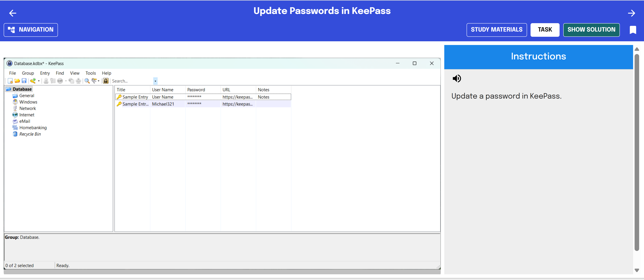Open the Help menu
This screenshot has width=644, height=280.
(x=107, y=73)
